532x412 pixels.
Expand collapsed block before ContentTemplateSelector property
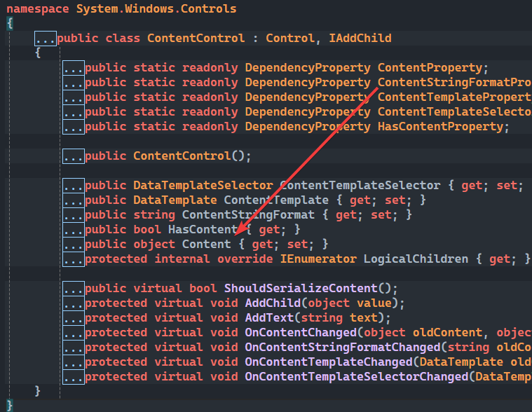click(74, 186)
